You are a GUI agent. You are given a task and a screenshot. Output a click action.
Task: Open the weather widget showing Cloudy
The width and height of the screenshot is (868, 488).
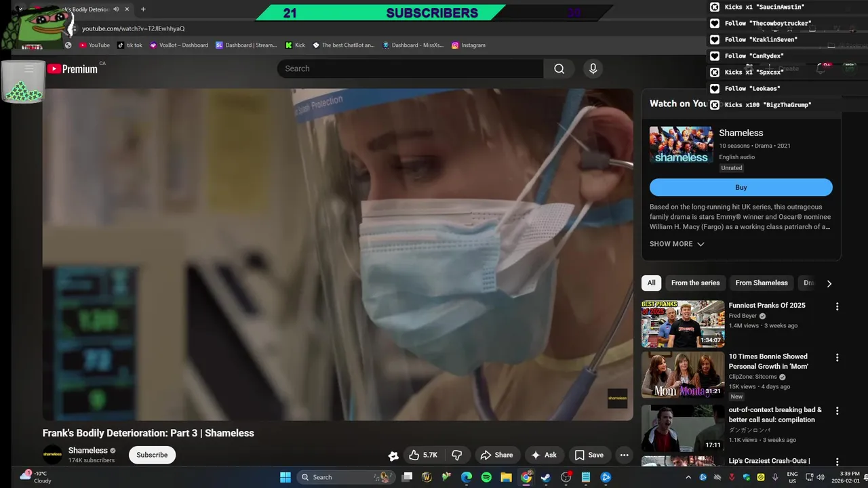(35, 477)
